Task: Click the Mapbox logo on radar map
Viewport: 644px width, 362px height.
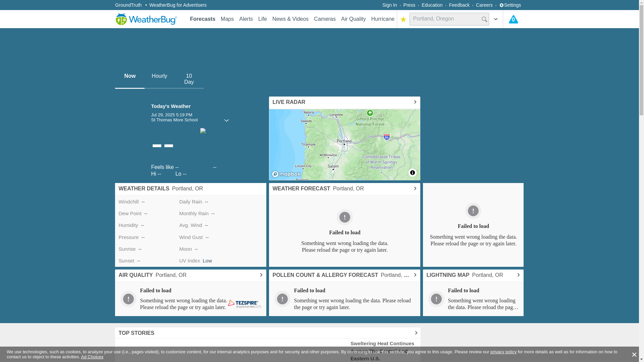Action: pyautogui.click(x=286, y=174)
